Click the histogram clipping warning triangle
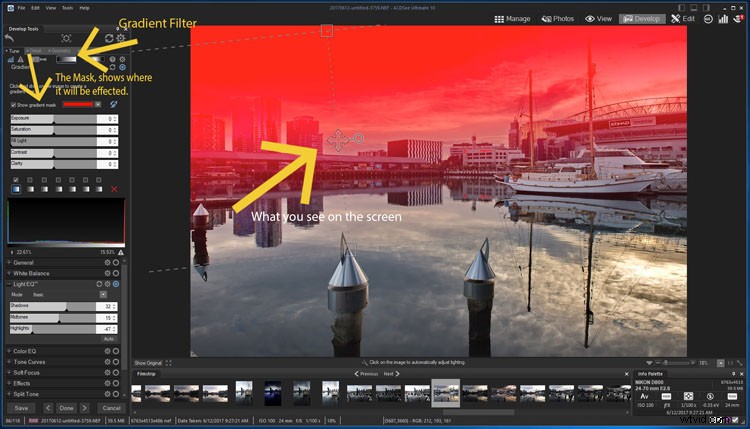 coord(121,252)
